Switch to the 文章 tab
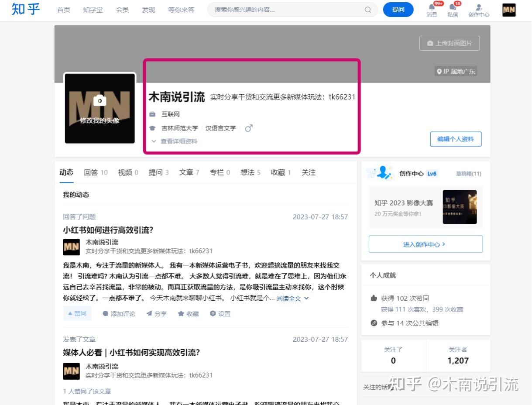Image resolution: width=532 pixels, height=405 pixels. tap(189, 173)
